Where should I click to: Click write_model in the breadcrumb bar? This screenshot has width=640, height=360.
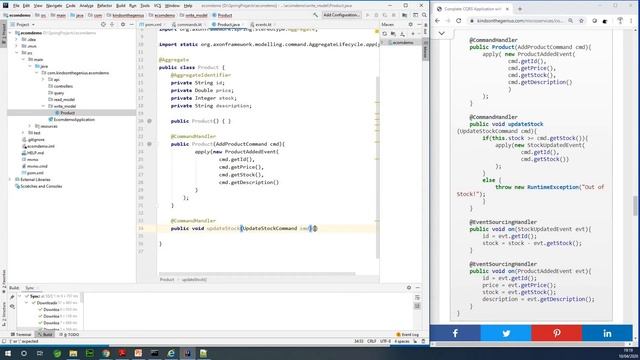click(194, 15)
